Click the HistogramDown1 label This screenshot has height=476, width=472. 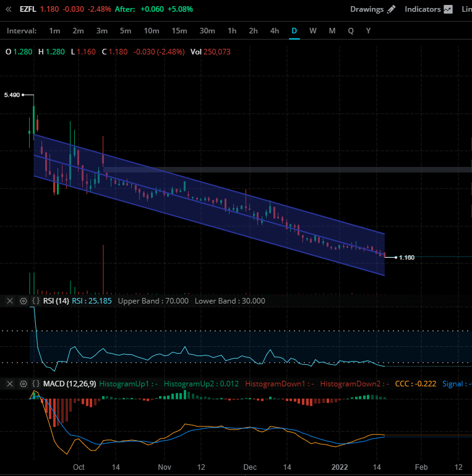(280, 384)
